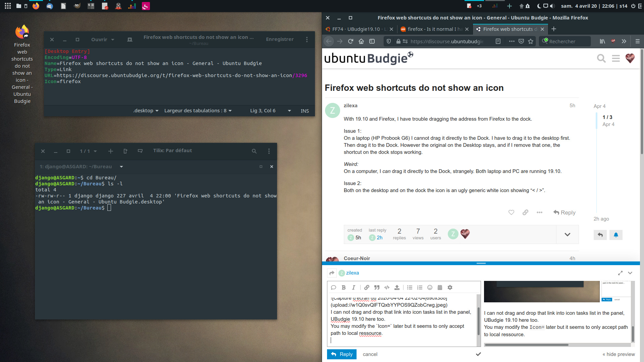Reload the current Firefox page
This screenshot has width=644, height=362.
351,41
